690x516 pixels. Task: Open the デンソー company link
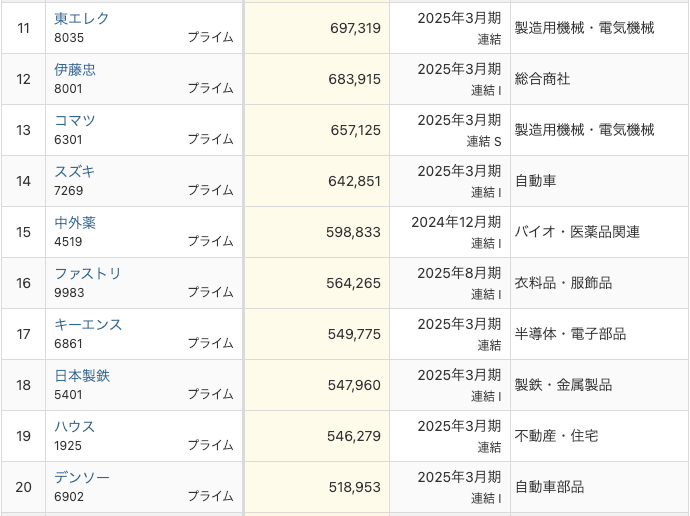pyautogui.click(x=82, y=478)
